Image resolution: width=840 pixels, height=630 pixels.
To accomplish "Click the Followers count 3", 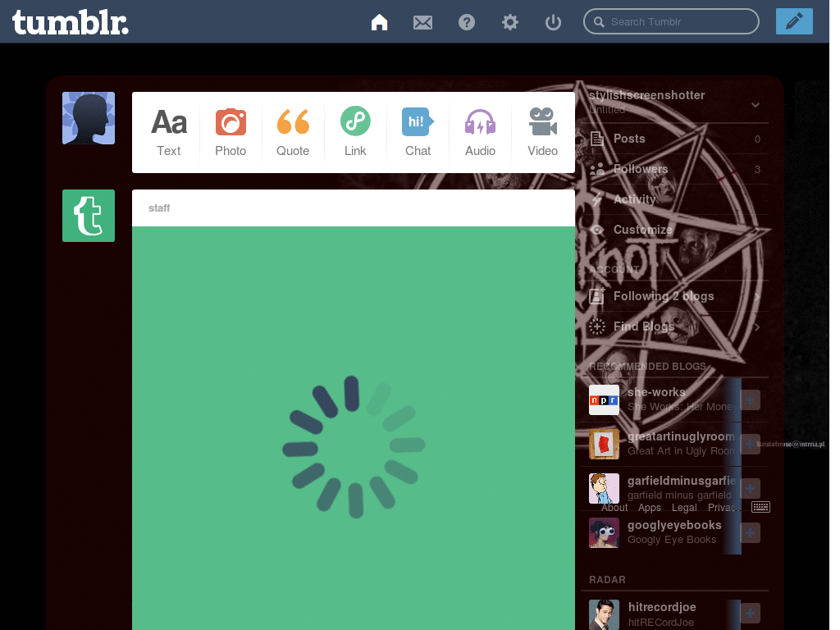I will tap(757, 170).
